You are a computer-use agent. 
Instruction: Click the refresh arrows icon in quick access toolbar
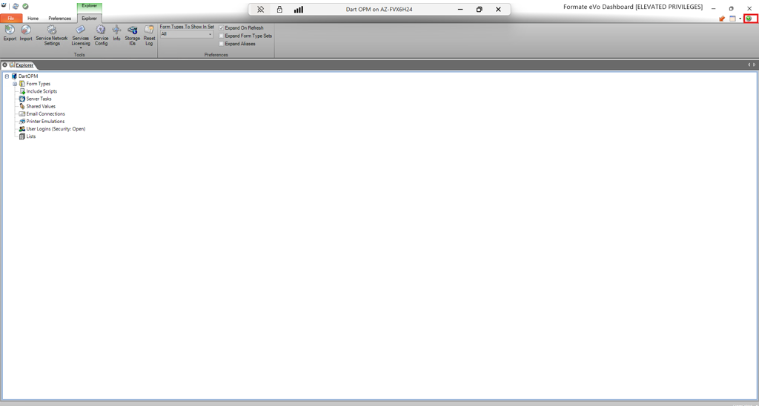[x=15, y=6]
